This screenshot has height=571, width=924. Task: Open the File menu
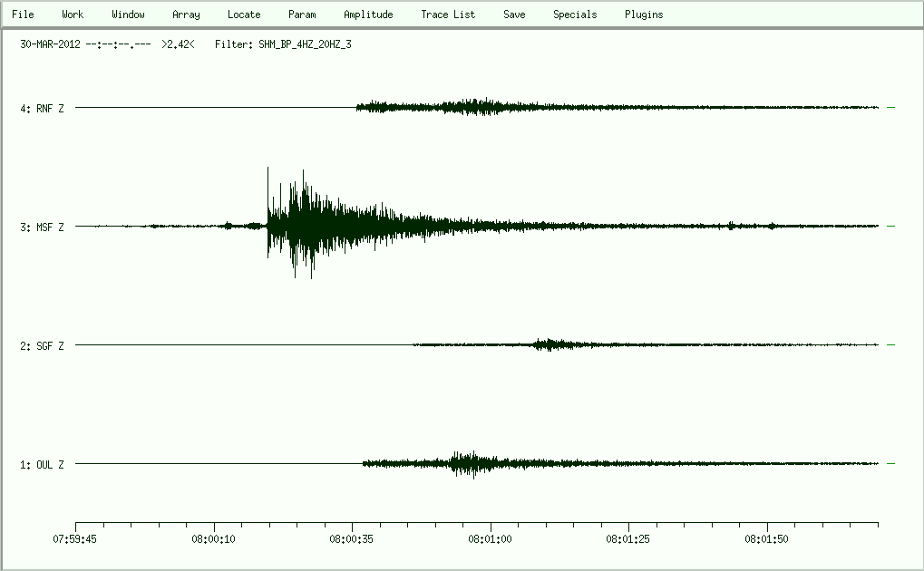(x=23, y=15)
